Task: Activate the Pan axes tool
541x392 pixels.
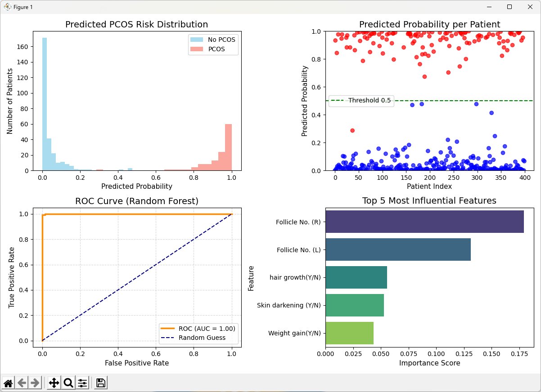Action: (54, 383)
